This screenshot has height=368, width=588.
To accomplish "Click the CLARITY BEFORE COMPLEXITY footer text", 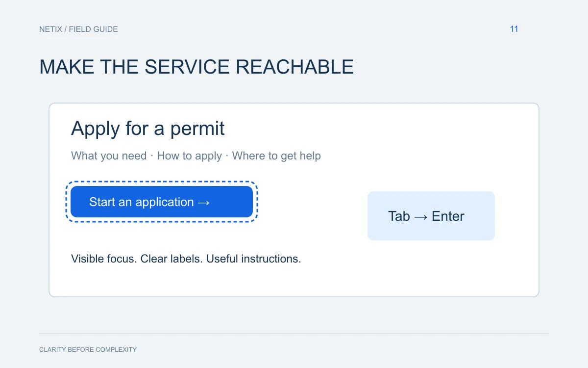I will pos(88,350).
